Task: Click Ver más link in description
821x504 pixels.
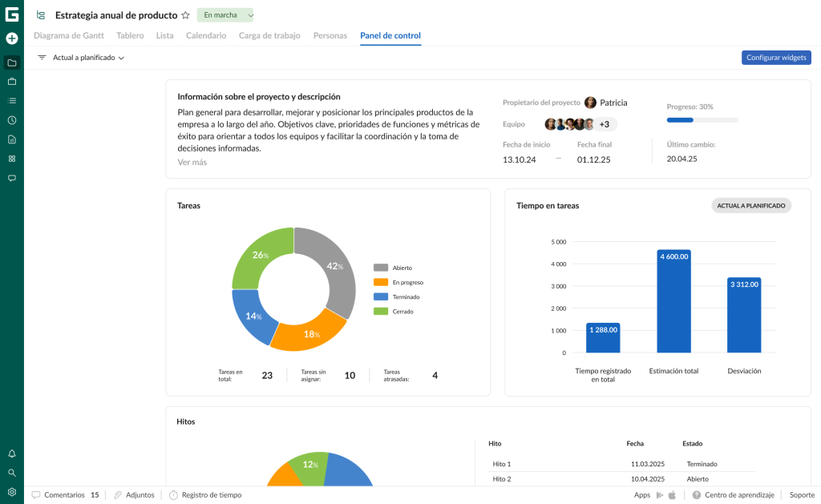Action: coord(192,162)
